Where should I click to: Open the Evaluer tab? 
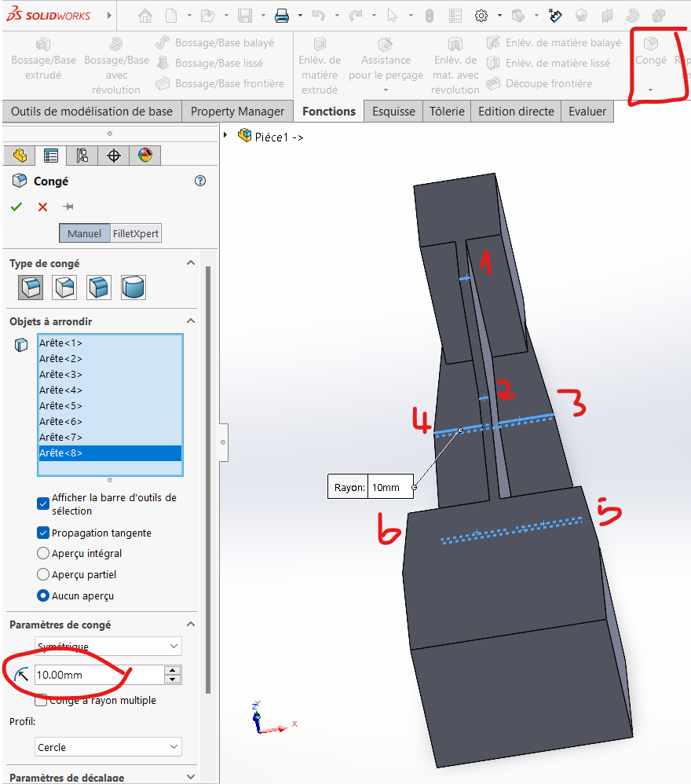tap(587, 112)
